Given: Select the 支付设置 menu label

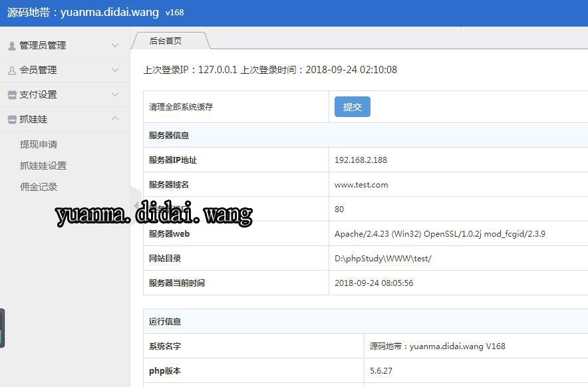Looking at the screenshot, I should 38,94.
